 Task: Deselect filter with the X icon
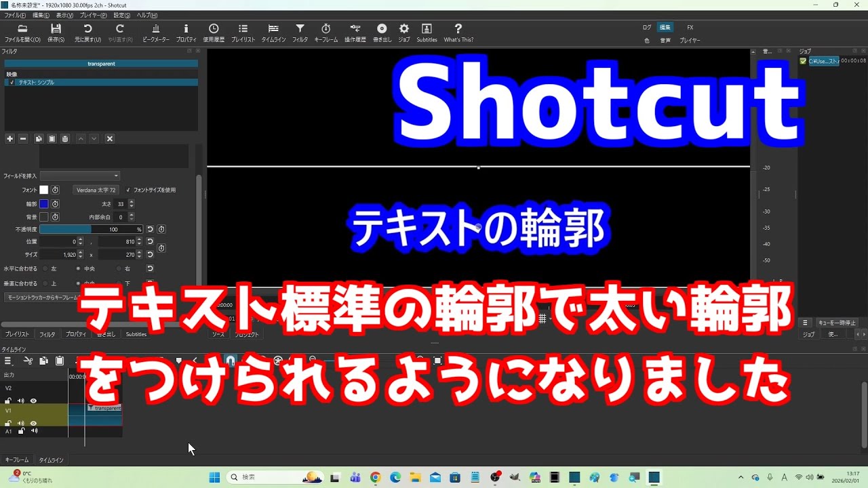(110, 138)
